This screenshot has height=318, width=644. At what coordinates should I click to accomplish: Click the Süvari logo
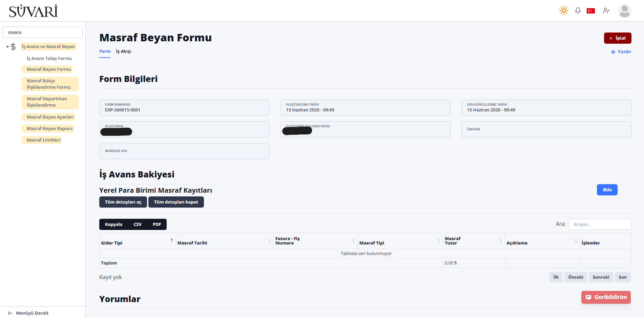(x=33, y=11)
